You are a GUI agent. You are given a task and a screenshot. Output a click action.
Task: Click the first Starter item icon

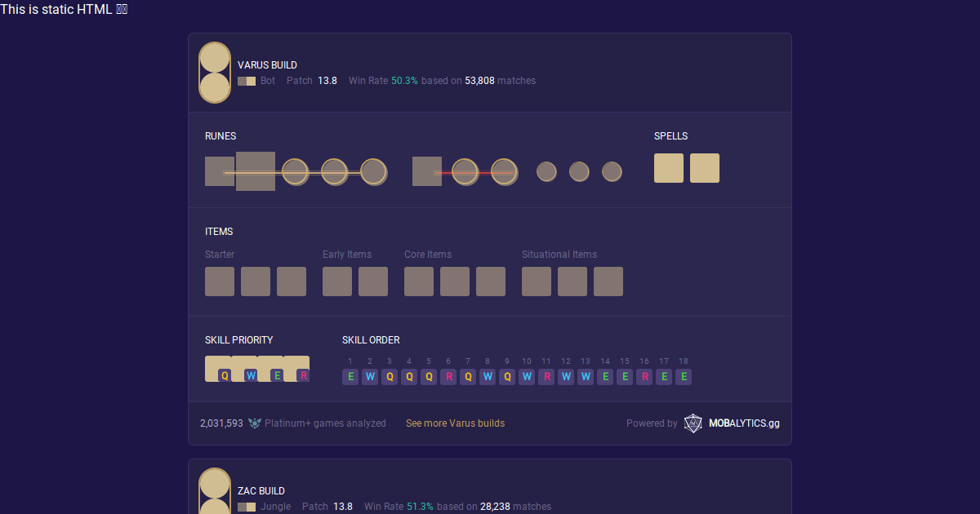(x=220, y=281)
